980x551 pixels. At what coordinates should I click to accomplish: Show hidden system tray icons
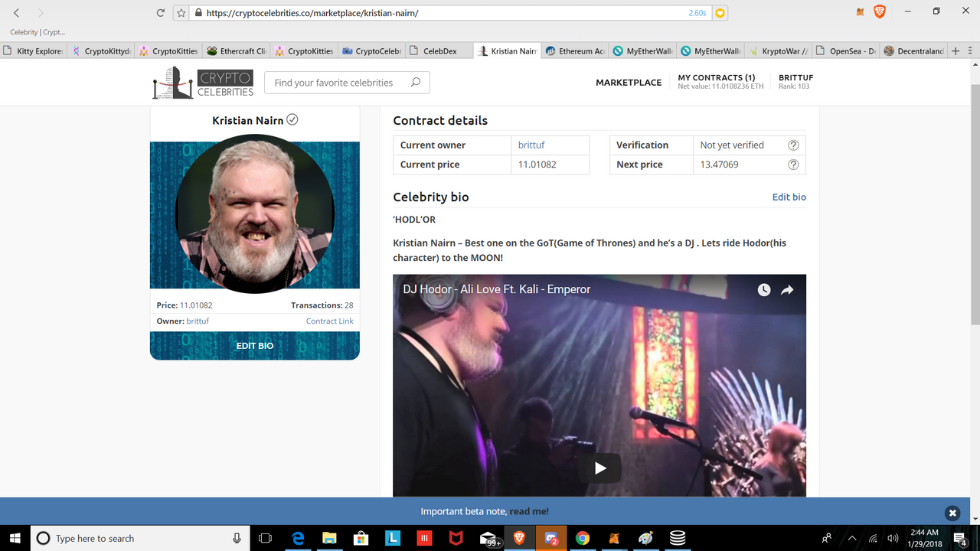point(852,538)
